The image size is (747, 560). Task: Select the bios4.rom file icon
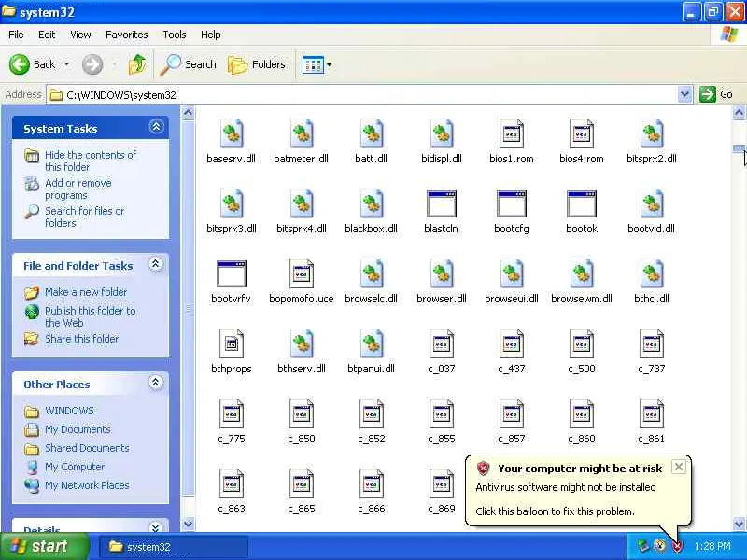click(x=582, y=133)
